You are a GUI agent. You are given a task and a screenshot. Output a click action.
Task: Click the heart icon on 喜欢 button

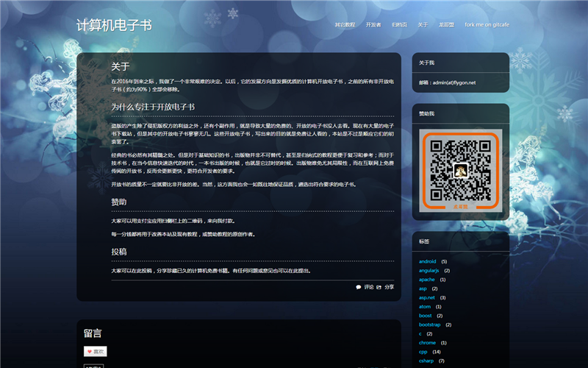coord(89,352)
